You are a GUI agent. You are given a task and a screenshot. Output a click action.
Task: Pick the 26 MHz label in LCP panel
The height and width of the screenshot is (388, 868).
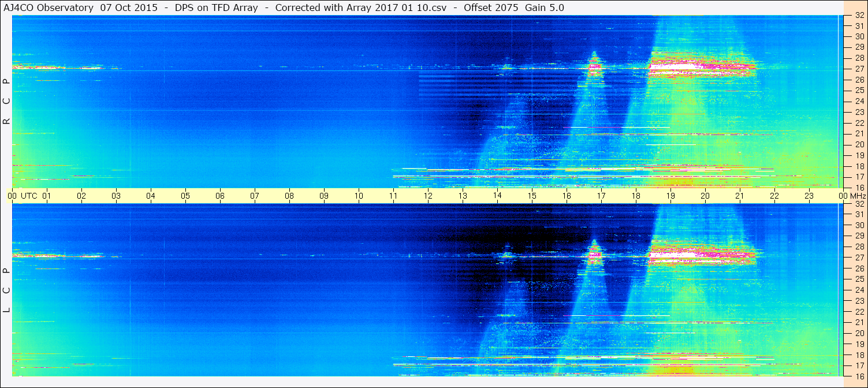coord(859,268)
